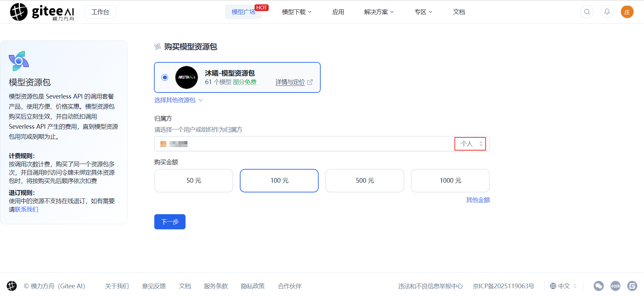Open the 详情与定价 link
644x299 pixels.
tap(290, 82)
